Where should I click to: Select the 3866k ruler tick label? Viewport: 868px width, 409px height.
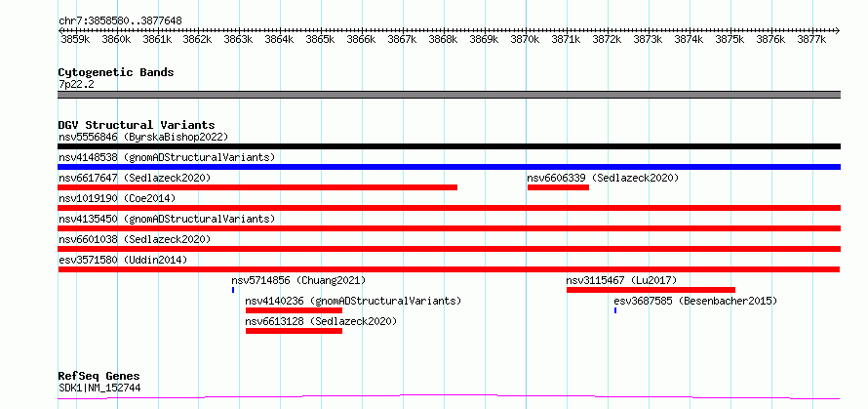[361, 39]
